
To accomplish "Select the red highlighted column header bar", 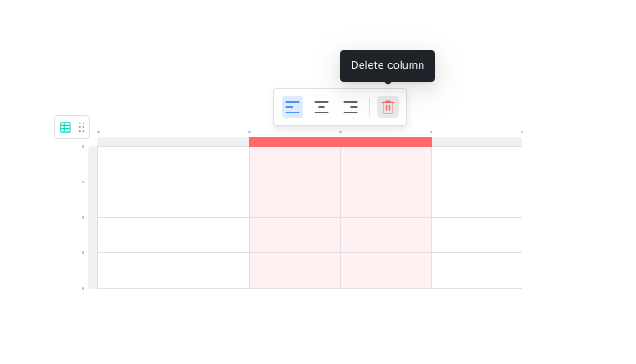I will coord(340,142).
